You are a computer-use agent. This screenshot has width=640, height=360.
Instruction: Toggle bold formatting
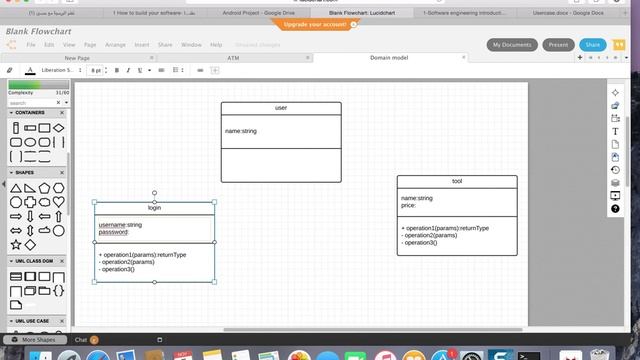tap(117, 70)
